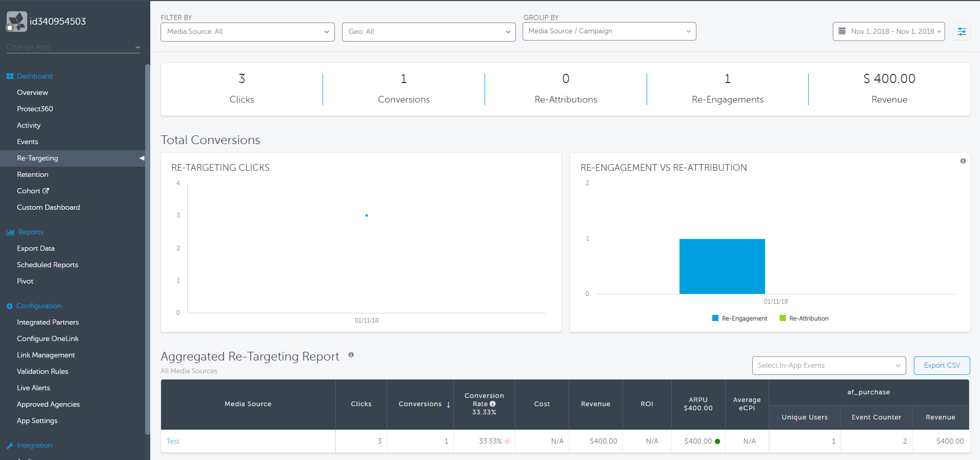Screen dimensions: 980x460
Task: Click the Cost column header
Action: [542, 405]
